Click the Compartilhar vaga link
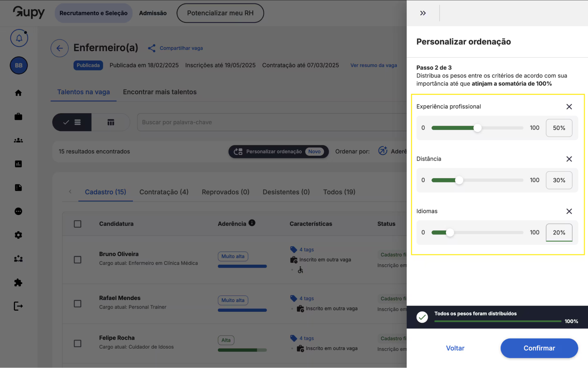This screenshot has height=368, width=588. (x=181, y=48)
